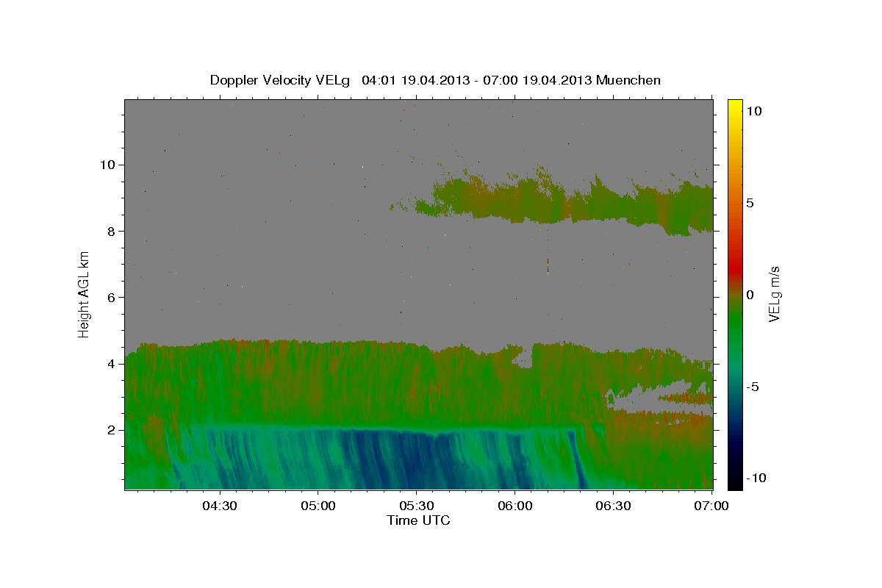Click the colorbar label '10' at top
Screen dimensions: 882x588
pos(754,110)
